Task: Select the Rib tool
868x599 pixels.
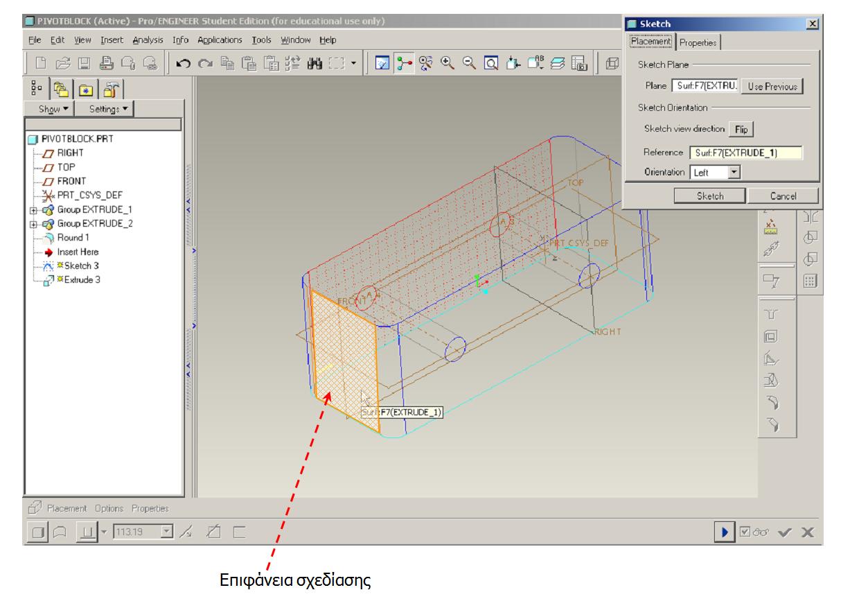Action: pos(770,359)
